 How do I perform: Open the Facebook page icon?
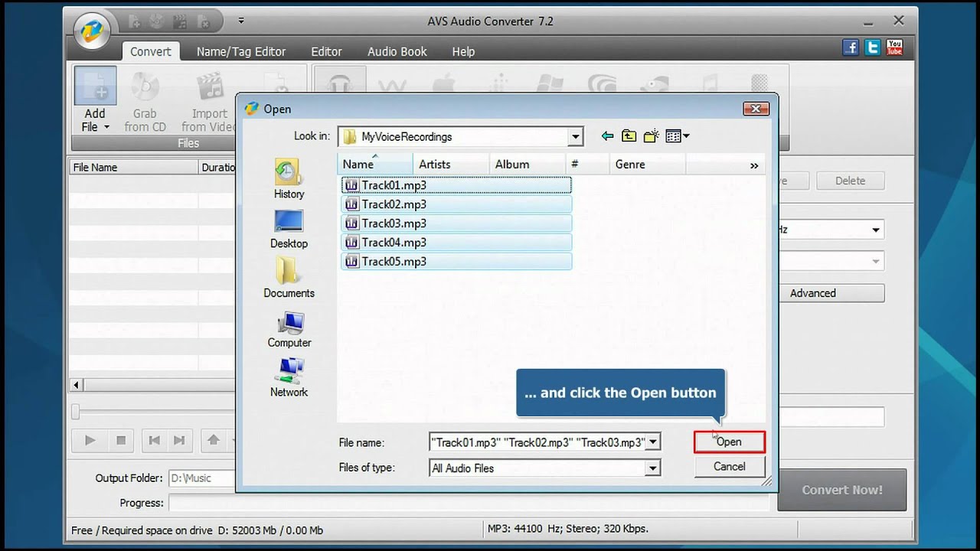coord(851,47)
